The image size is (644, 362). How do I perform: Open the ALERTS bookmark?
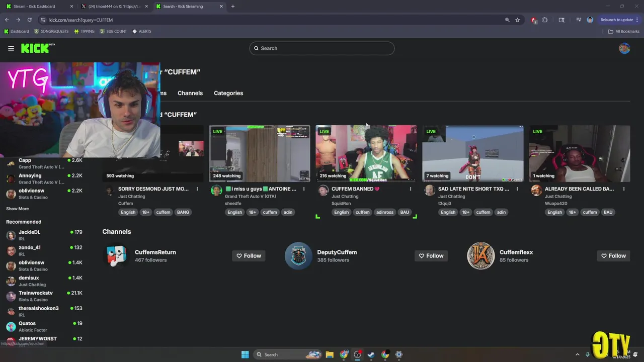click(x=142, y=31)
